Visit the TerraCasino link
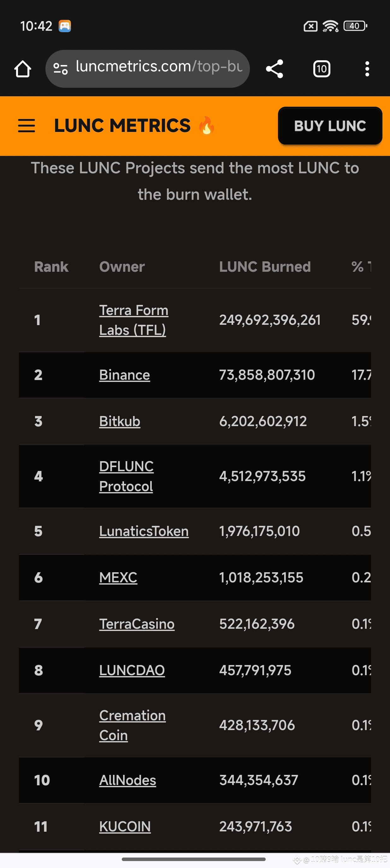This screenshot has height=868, width=390. coord(137,624)
